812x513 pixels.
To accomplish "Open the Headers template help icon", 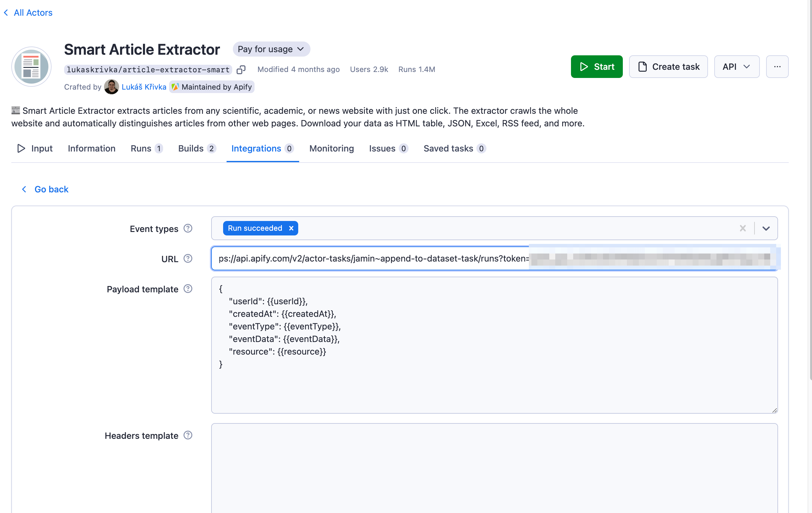I will [188, 435].
